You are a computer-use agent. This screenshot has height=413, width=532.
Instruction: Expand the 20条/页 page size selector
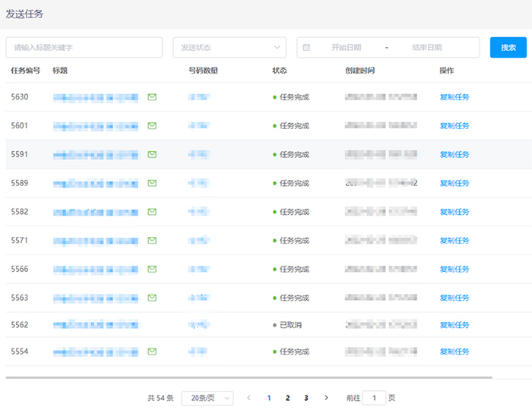207,398
